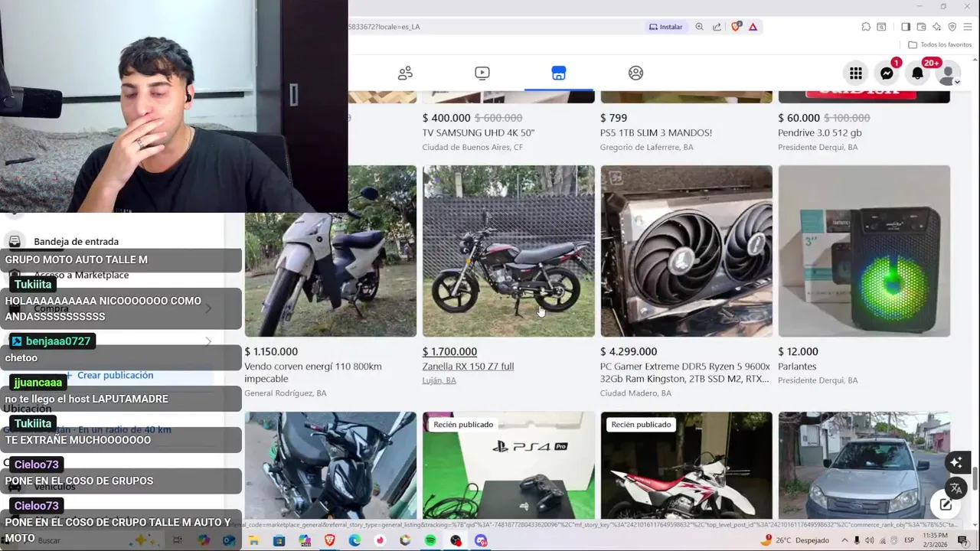The height and width of the screenshot is (551, 980).
Task: Click the Ciudad de Buenos Aires, CF location
Action: coord(472,147)
